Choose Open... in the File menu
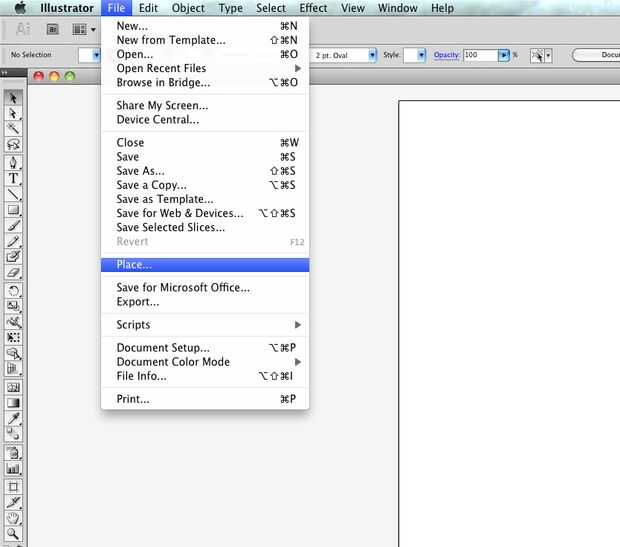Viewport: 620px width, 547px height. (x=205, y=54)
